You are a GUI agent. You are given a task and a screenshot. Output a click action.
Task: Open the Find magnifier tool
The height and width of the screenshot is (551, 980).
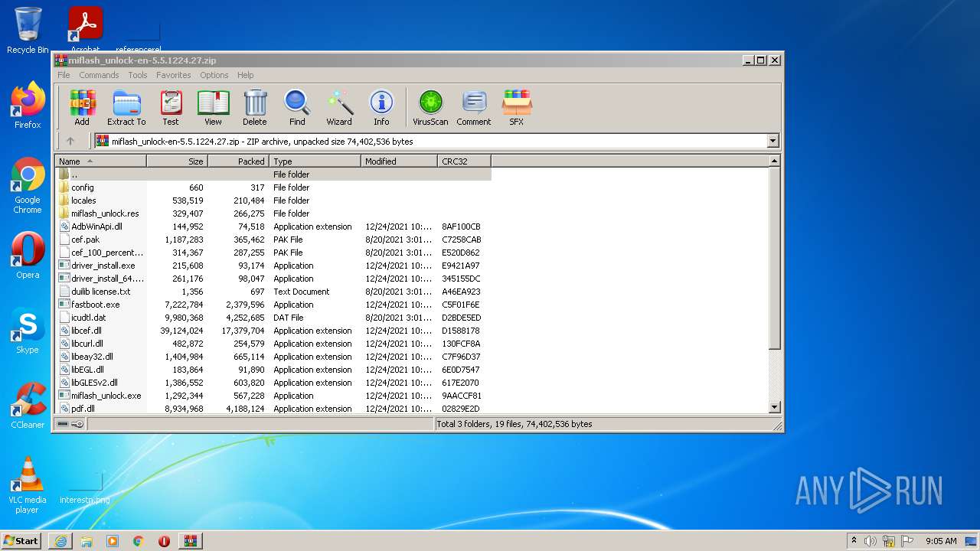tap(297, 108)
